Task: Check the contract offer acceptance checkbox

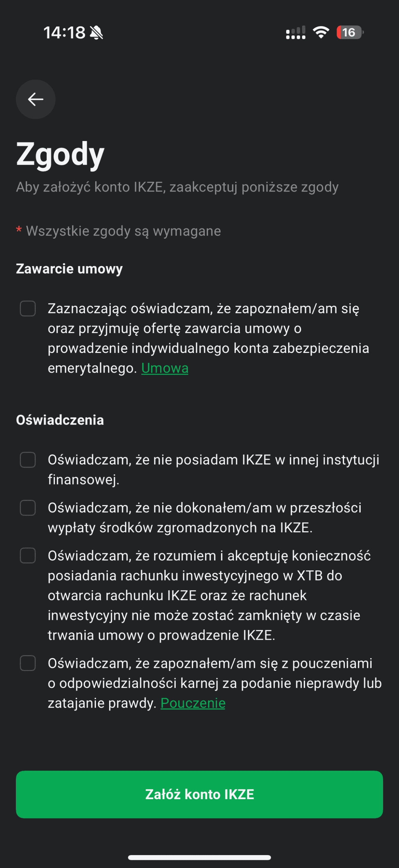Action: 28,309
